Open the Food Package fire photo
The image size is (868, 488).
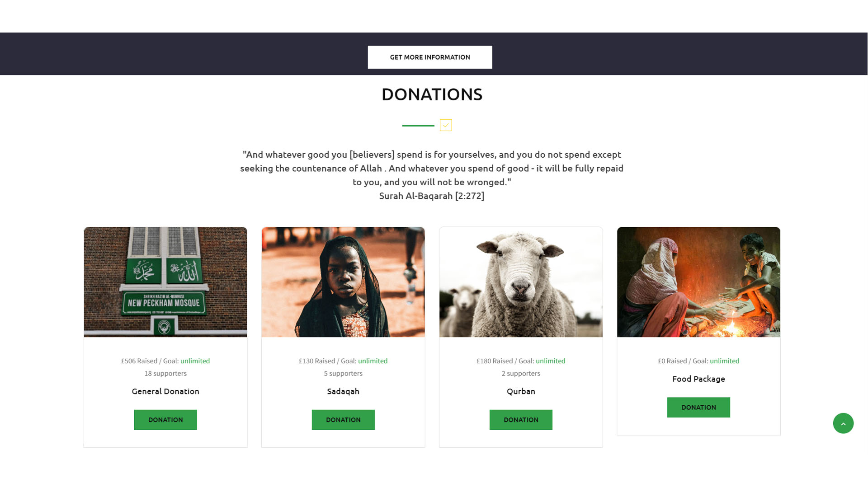pos(698,282)
